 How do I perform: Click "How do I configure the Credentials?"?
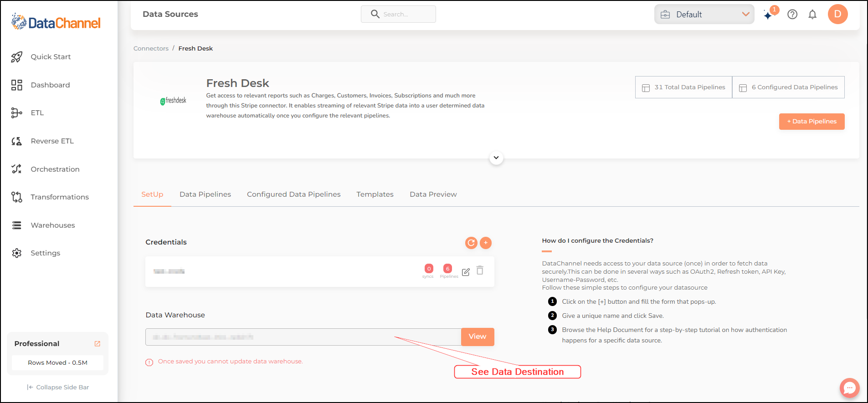point(597,241)
